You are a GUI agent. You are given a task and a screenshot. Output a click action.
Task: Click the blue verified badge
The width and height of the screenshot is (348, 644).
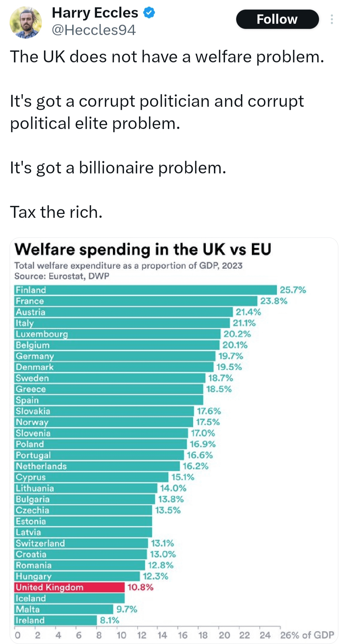(x=149, y=13)
